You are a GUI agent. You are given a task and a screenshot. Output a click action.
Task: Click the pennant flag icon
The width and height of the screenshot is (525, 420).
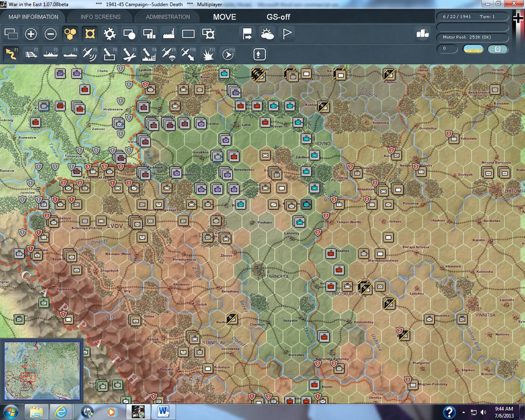pyautogui.click(x=287, y=34)
